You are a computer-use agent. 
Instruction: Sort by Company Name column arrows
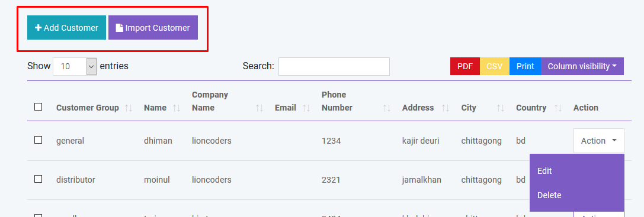(259, 108)
